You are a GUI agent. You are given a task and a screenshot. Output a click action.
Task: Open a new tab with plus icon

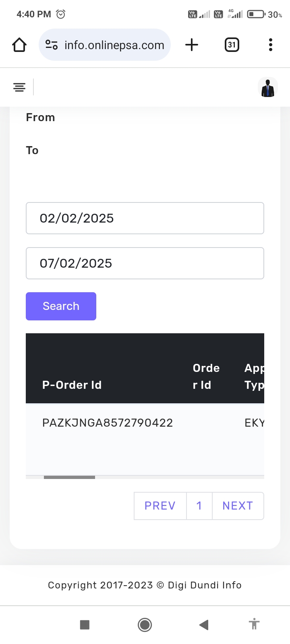click(x=192, y=45)
